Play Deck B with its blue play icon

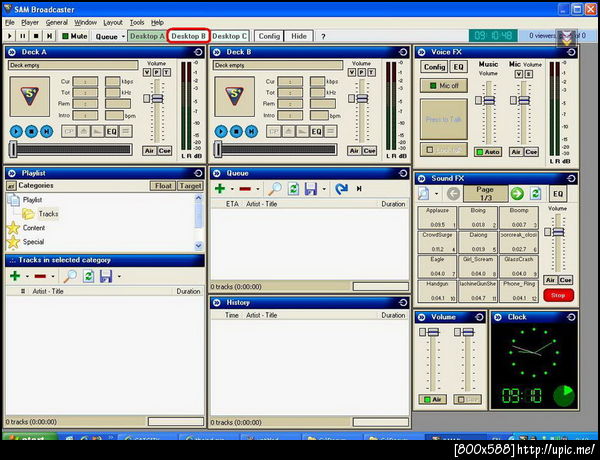(221, 132)
